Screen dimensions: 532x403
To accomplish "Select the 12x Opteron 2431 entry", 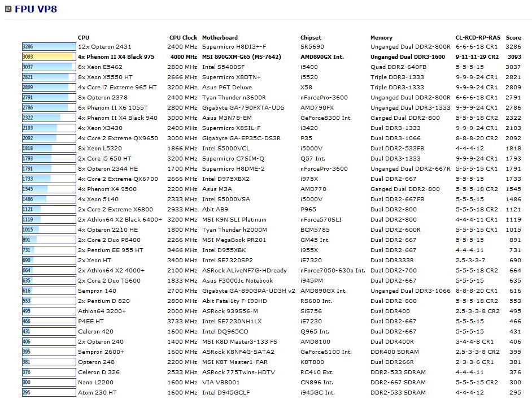I will [x=104, y=47].
